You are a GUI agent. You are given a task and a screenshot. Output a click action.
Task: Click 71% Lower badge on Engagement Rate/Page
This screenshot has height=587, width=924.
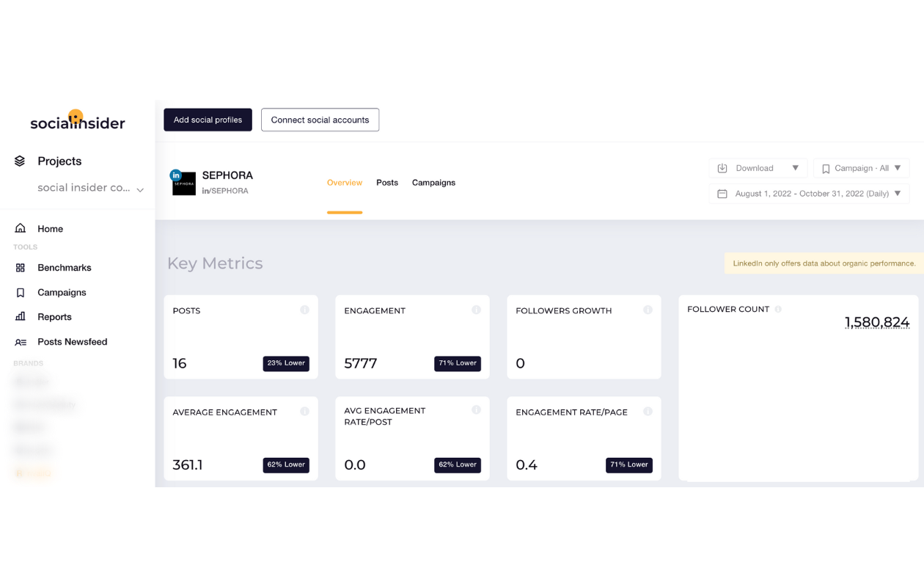coord(629,464)
